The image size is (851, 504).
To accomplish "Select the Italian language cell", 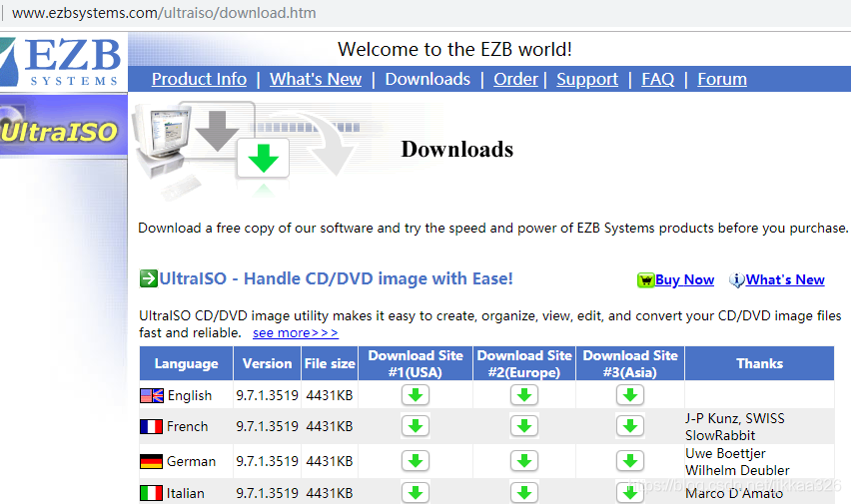I will coord(185,493).
